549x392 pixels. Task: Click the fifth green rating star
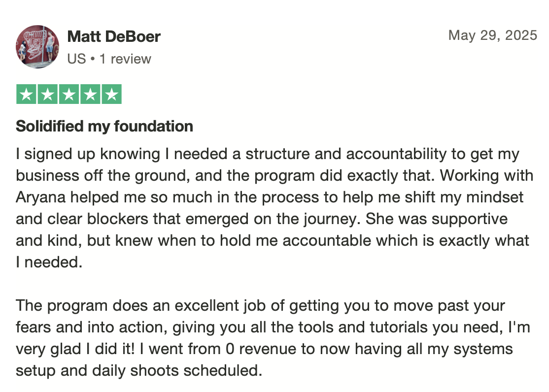(x=112, y=94)
